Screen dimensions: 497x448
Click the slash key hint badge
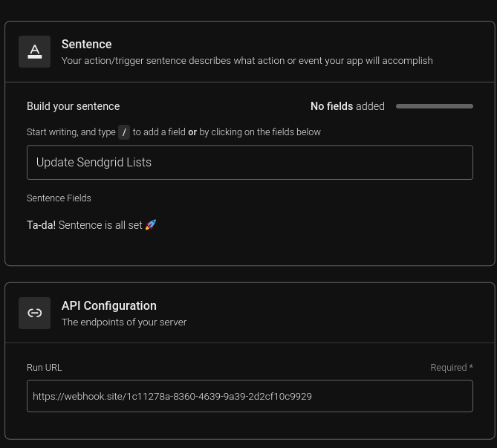click(124, 132)
